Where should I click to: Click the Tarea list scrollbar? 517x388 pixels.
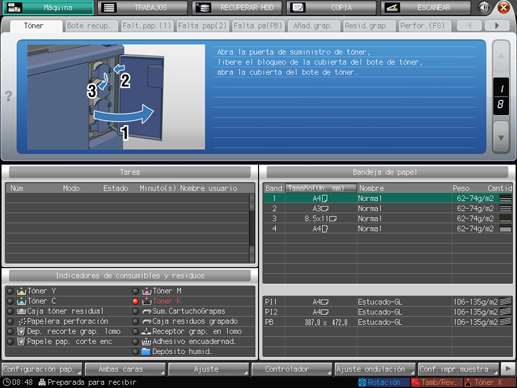click(252, 228)
